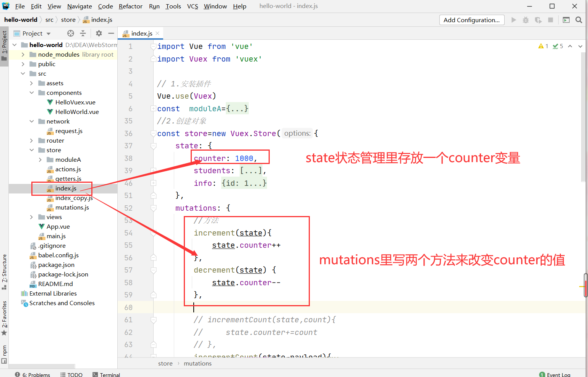Screen dimensions: 588x377
Task: Click the src breadcrumb in navigation bar
Action: [x=49, y=20]
